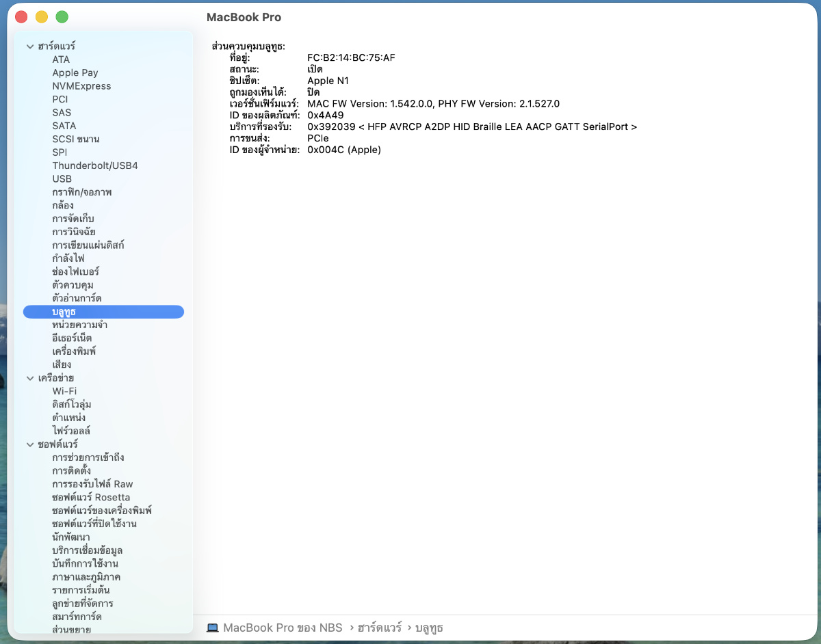This screenshot has width=821, height=644.
Task: Click the green zoom window button
Action: [62, 17]
